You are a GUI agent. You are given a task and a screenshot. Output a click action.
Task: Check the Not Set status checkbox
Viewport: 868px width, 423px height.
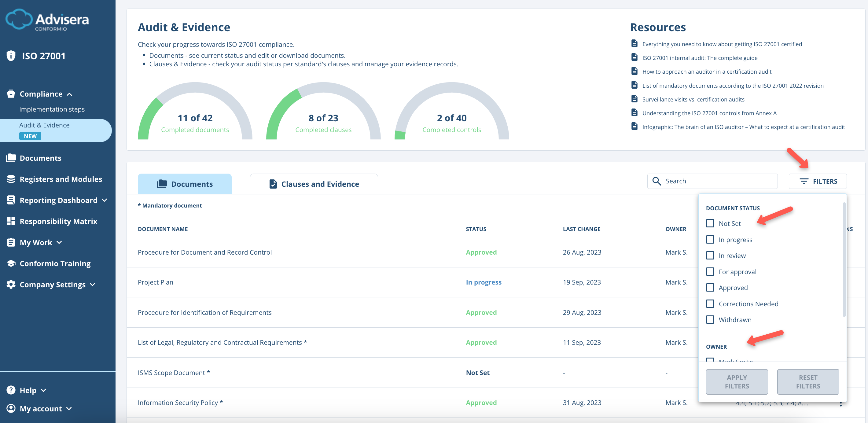(711, 223)
